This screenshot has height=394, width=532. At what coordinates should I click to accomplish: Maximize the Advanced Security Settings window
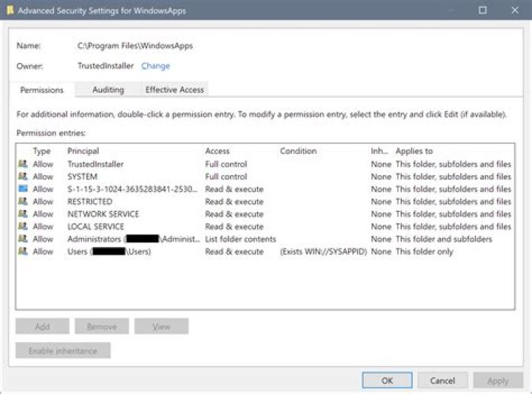pyautogui.click(x=482, y=10)
